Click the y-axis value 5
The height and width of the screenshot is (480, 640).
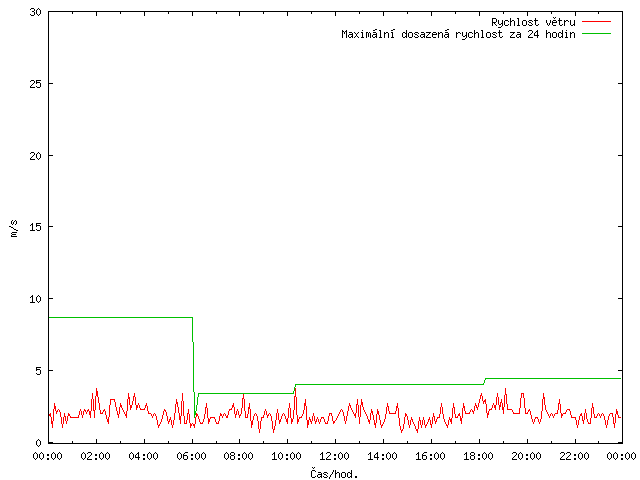pos(38,371)
